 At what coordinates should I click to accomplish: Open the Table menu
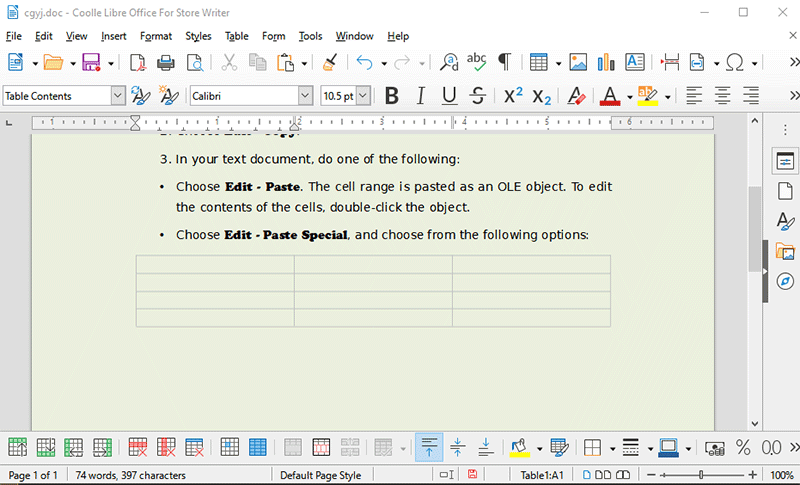(x=237, y=36)
